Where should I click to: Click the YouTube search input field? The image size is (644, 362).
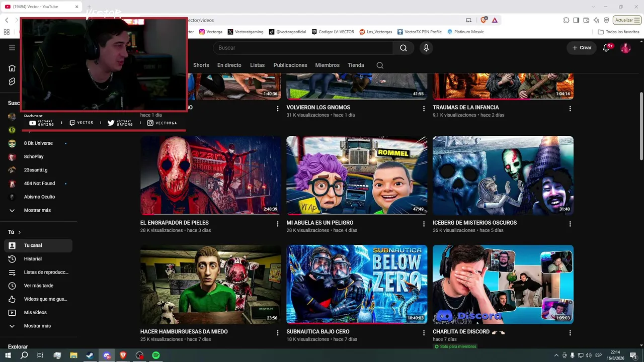point(303,48)
